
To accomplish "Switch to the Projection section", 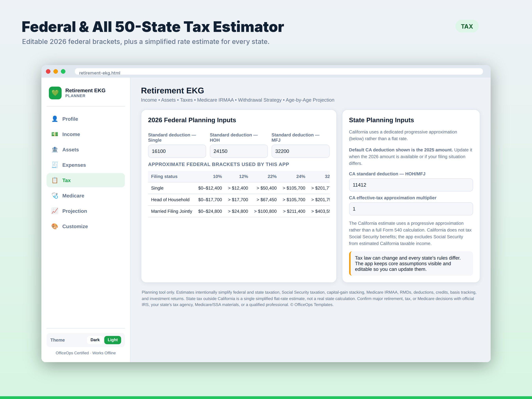I will tap(86, 211).
